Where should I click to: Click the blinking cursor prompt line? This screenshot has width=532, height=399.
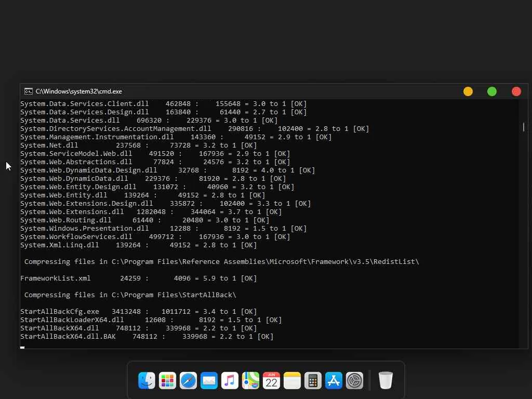click(x=22, y=347)
